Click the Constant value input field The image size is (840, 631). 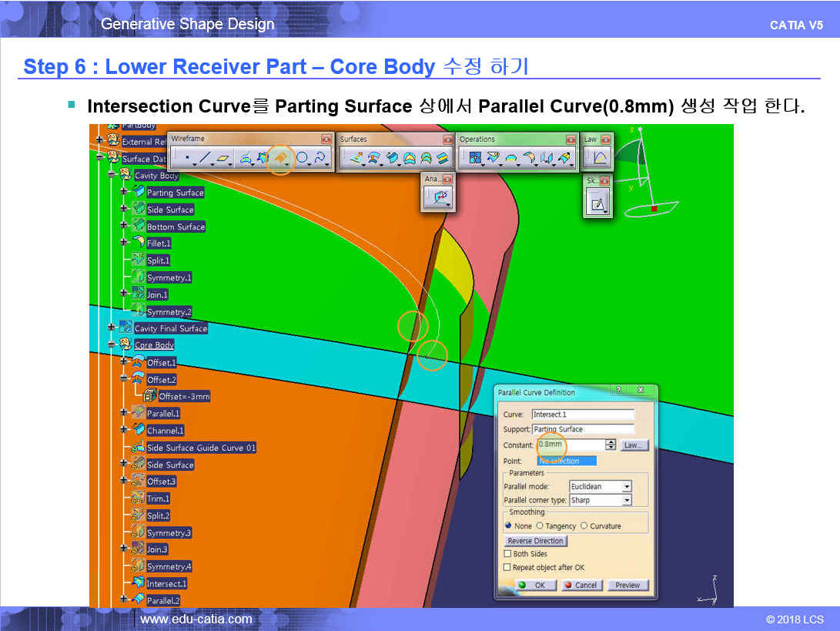(571, 445)
